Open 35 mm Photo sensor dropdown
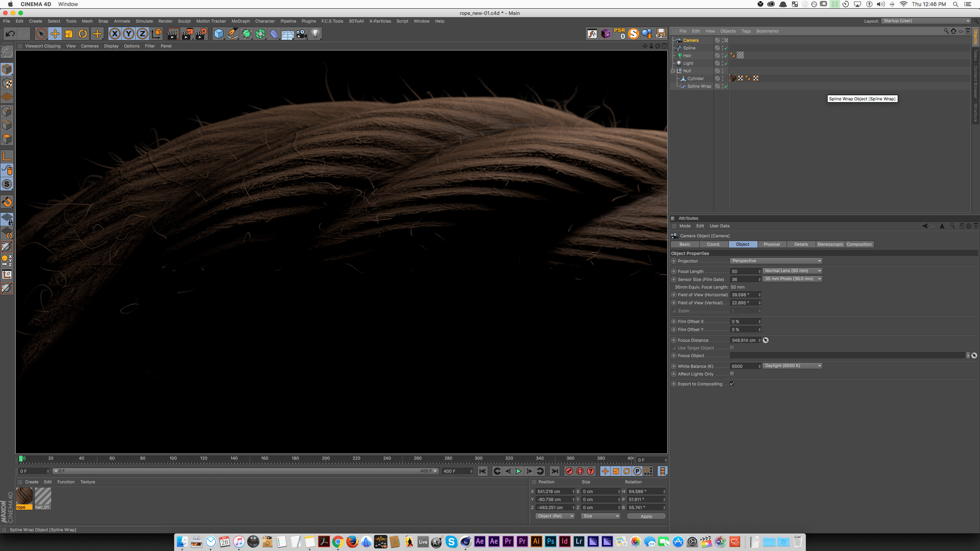 tap(792, 279)
